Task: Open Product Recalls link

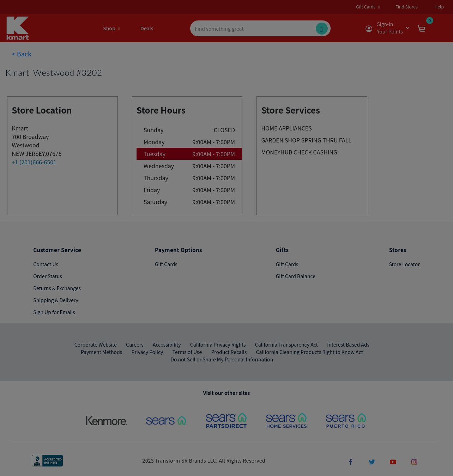Action: 229,352
